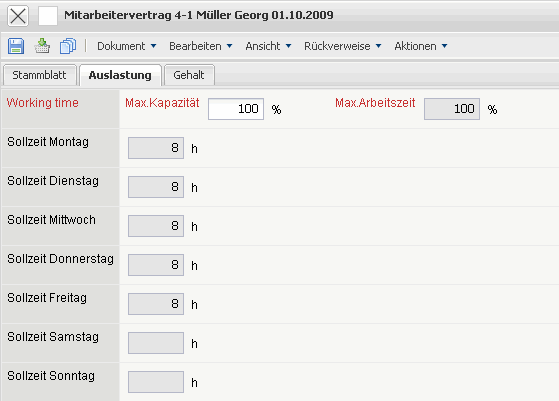
Task: Click the Sollzeit Montag hours field
Action: pyautogui.click(x=156, y=148)
